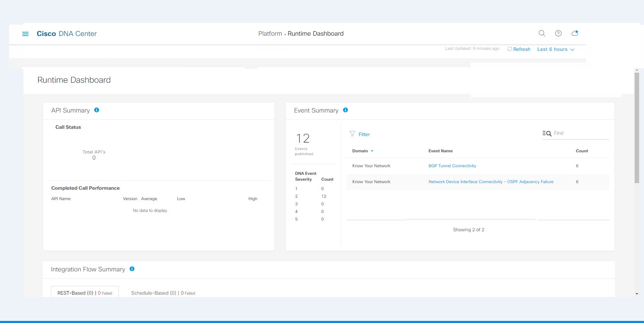The width and height of the screenshot is (644, 323).
Task: Click the No data to display text
Action: 150,210
